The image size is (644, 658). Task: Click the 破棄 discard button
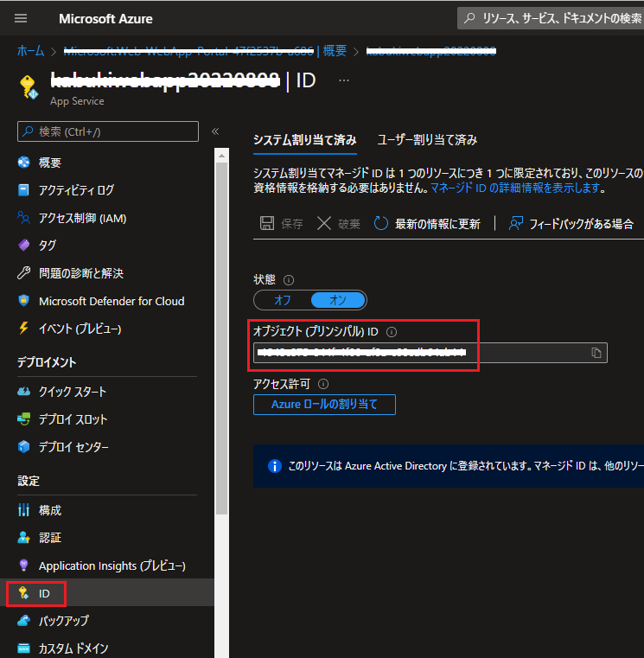click(x=339, y=224)
